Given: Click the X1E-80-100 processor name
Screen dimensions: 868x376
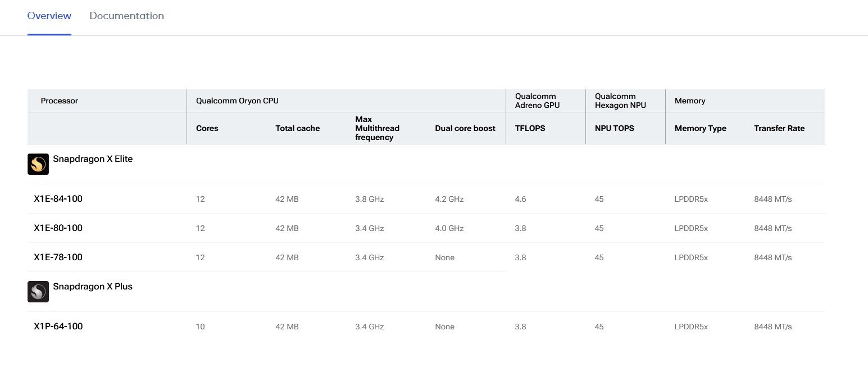Looking at the screenshot, I should click(x=58, y=228).
